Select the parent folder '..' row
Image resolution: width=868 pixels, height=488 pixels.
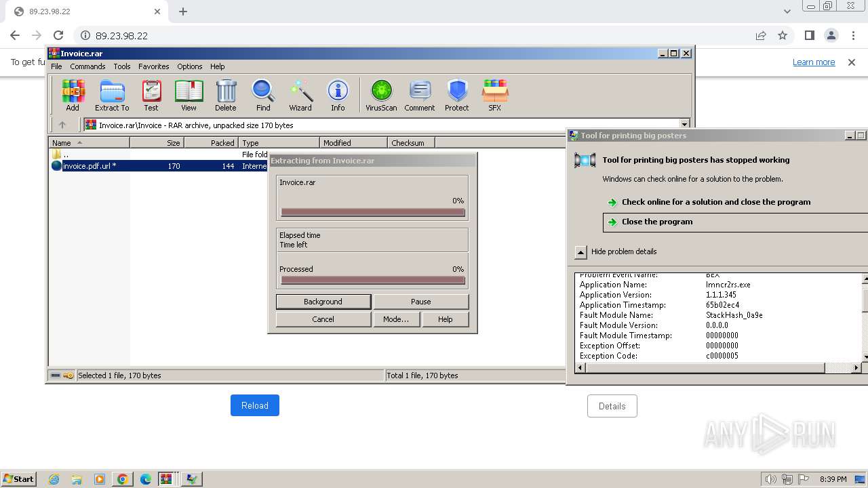coord(159,155)
